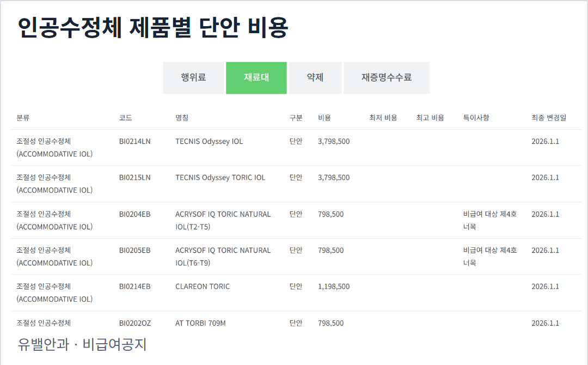Image resolution: width=588 pixels, height=365 pixels.
Task: Click AT TORBI 709M product name
Action: pyautogui.click(x=200, y=323)
